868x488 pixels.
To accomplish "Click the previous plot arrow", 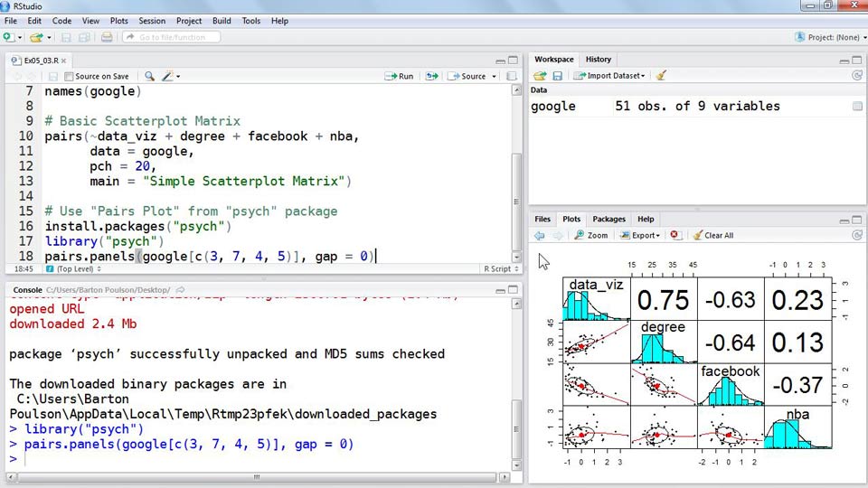I will click(x=540, y=236).
